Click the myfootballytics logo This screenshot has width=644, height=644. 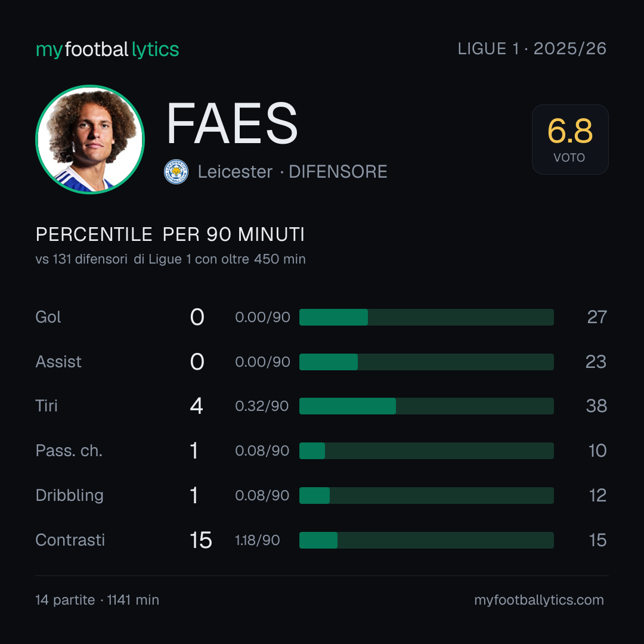click(x=107, y=49)
